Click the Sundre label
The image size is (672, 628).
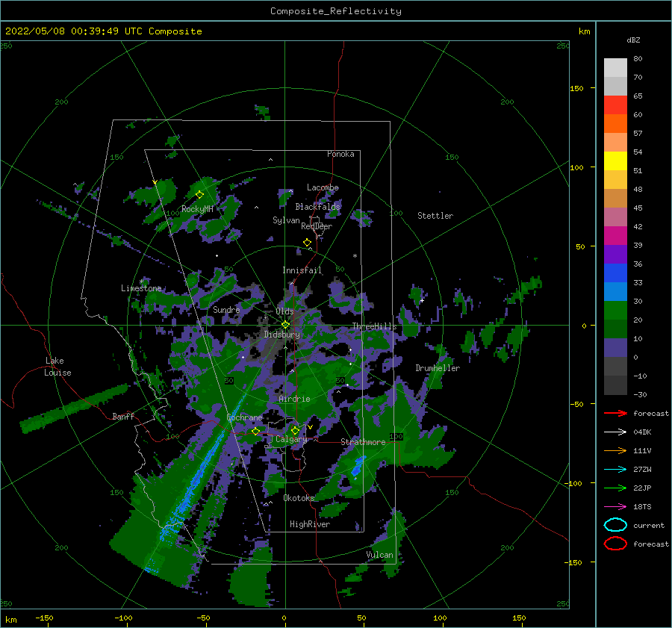pyautogui.click(x=226, y=309)
